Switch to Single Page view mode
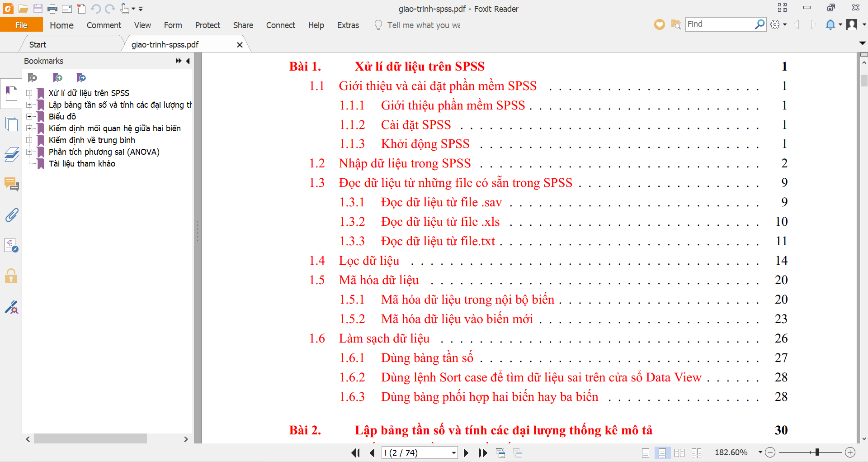 point(646,452)
